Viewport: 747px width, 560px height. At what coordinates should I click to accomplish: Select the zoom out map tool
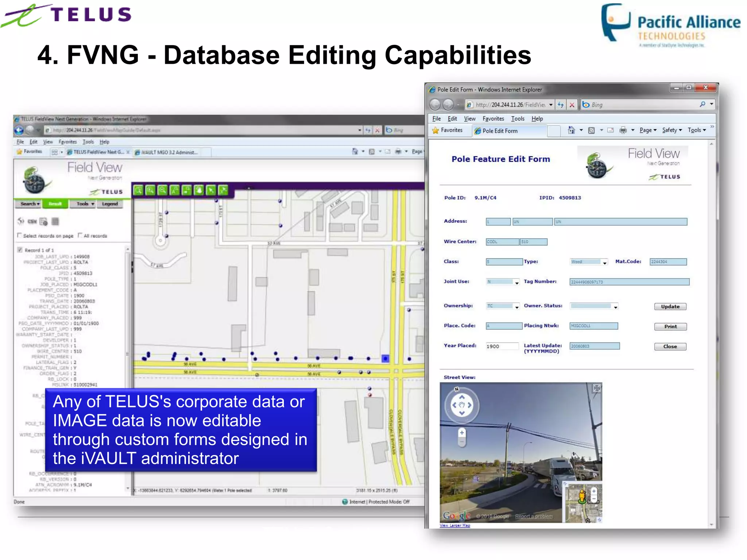(x=163, y=190)
